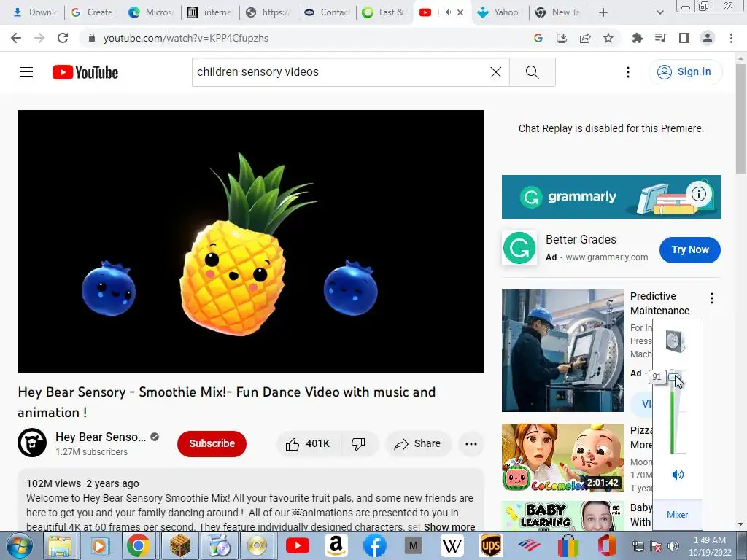Mute speakers in volume popup
The width and height of the screenshot is (747, 560).
[678, 474]
